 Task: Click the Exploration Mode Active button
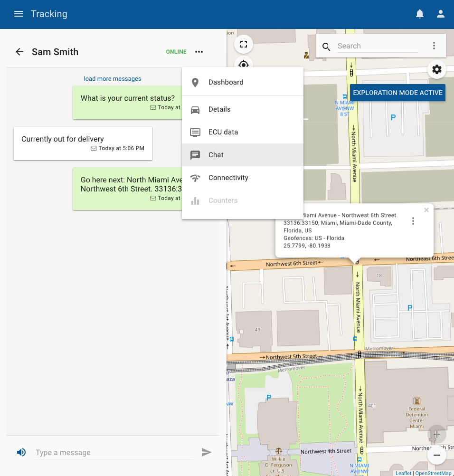pos(397,93)
